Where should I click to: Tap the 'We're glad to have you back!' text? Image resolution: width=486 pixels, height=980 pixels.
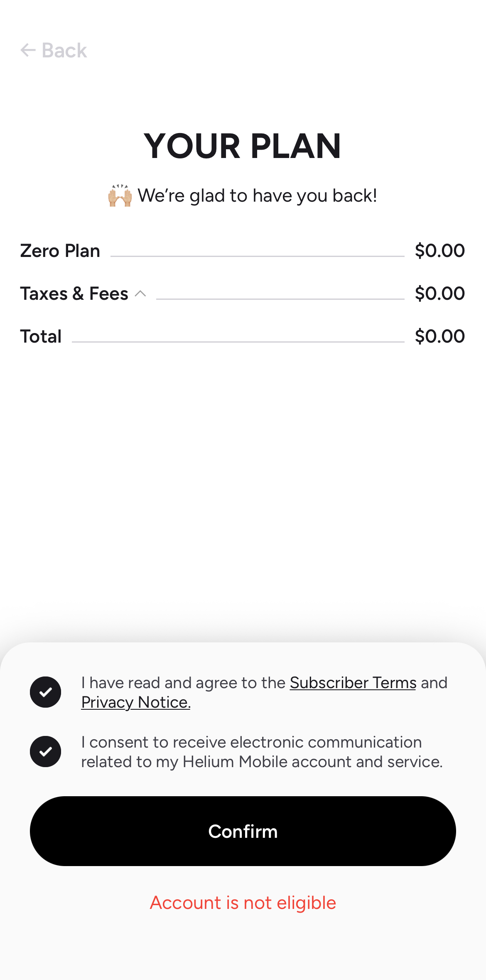(257, 196)
